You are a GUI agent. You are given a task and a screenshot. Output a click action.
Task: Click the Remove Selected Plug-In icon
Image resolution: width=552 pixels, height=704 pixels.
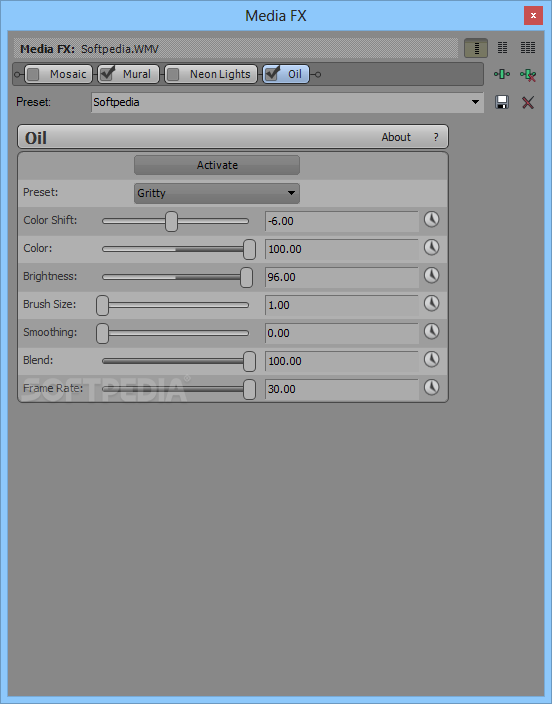tap(528, 75)
